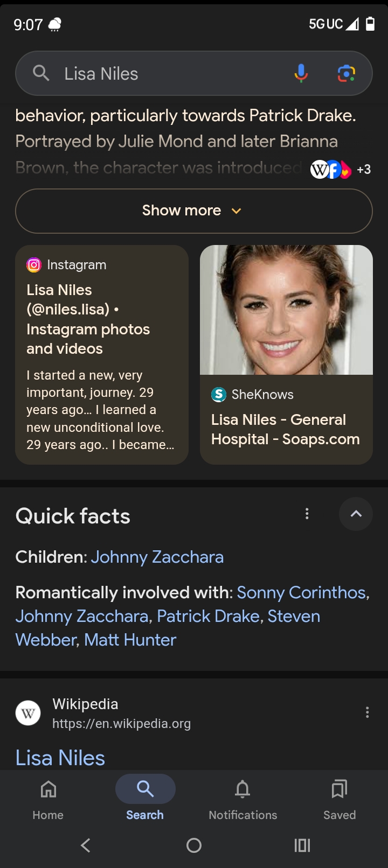Open Android recent apps button
388x868 pixels.
click(x=302, y=845)
